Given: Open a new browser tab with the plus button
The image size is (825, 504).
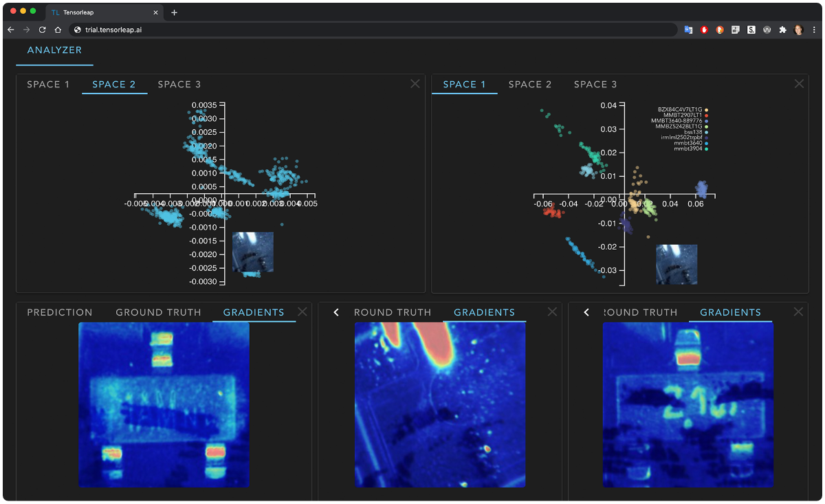Looking at the screenshot, I should click(173, 12).
